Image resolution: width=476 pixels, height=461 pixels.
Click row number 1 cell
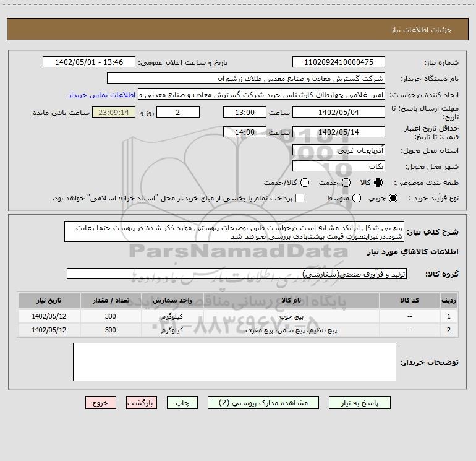coord(449,316)
